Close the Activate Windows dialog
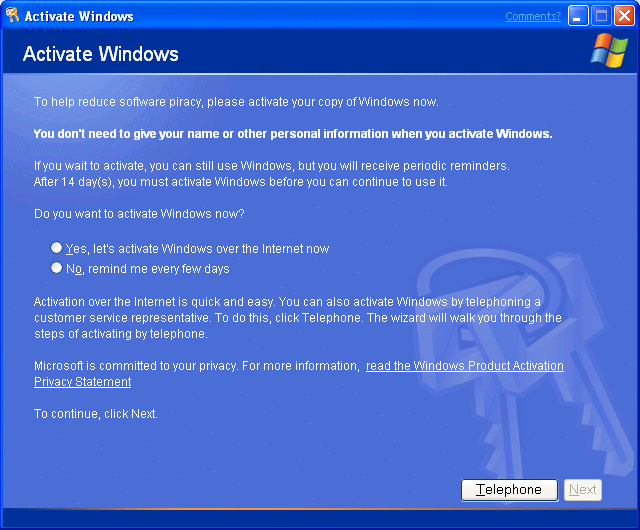Viewport: 640px width, 530px height. pos(624,16)
